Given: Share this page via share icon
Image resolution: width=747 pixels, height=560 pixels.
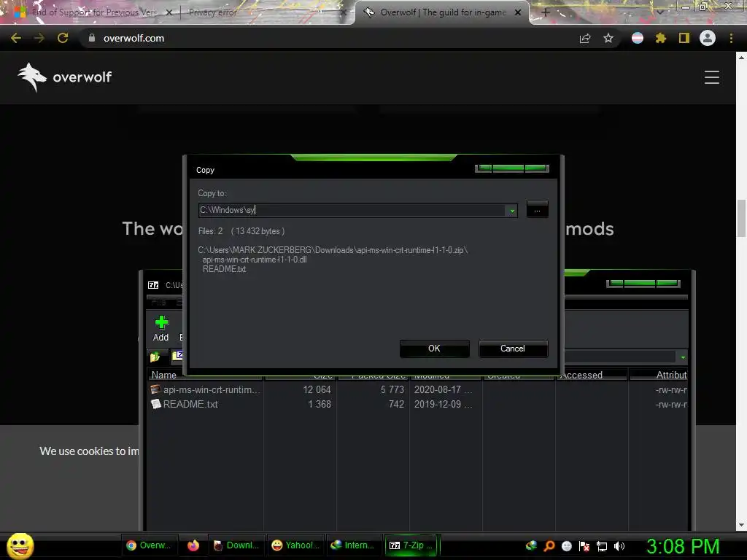Looking at the screenshot, I should coord(585,38).
